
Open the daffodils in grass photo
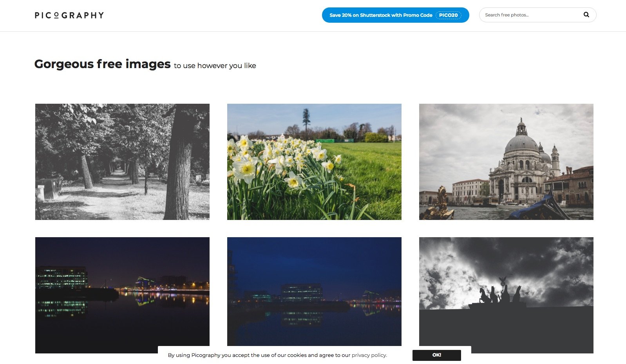[314, 162]
